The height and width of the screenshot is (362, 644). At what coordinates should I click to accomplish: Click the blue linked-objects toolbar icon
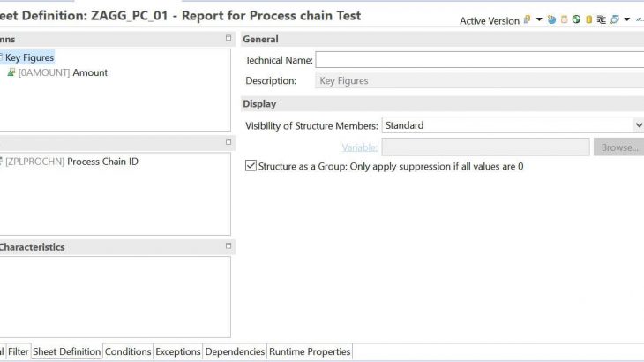pyautogui.click(x=614, y=19)
